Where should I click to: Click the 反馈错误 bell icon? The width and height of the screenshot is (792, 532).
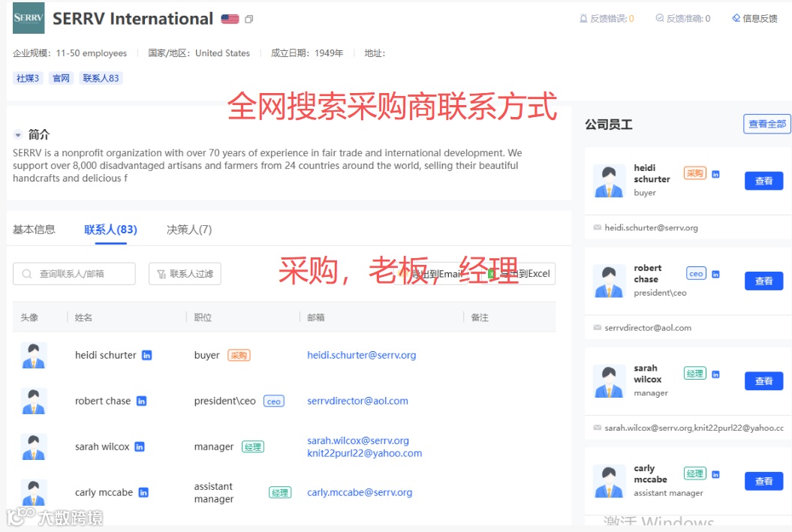coord(583,18)
